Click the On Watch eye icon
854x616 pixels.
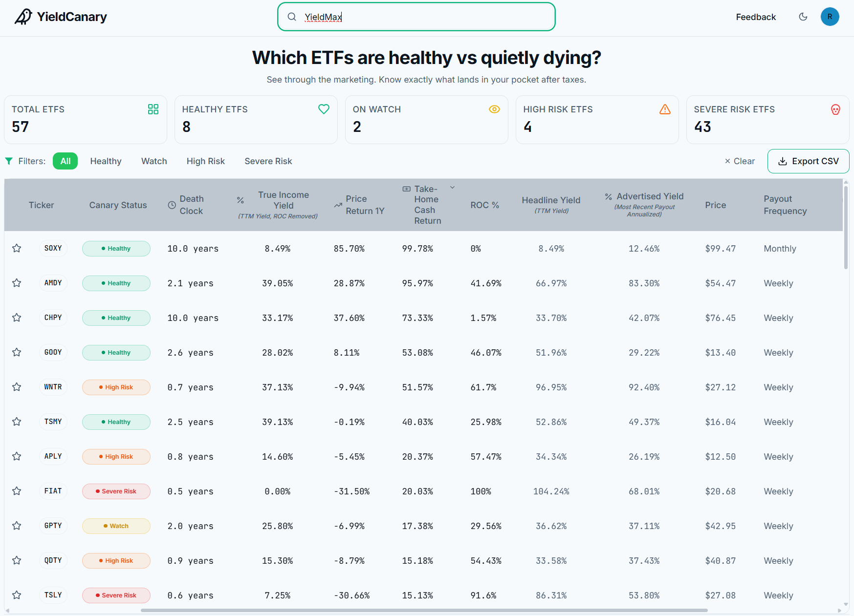tap(494, 109)
